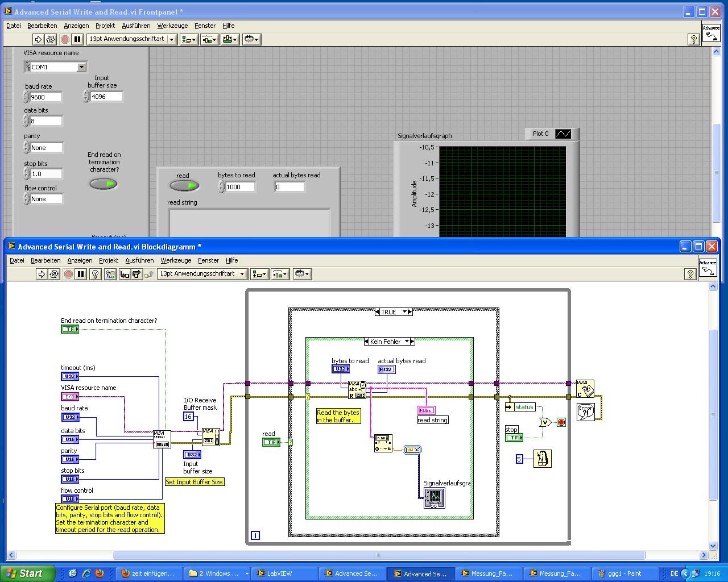Click the VISA Close node in the diagram
Screen dimensions: 728x582
tap(585, 389)
